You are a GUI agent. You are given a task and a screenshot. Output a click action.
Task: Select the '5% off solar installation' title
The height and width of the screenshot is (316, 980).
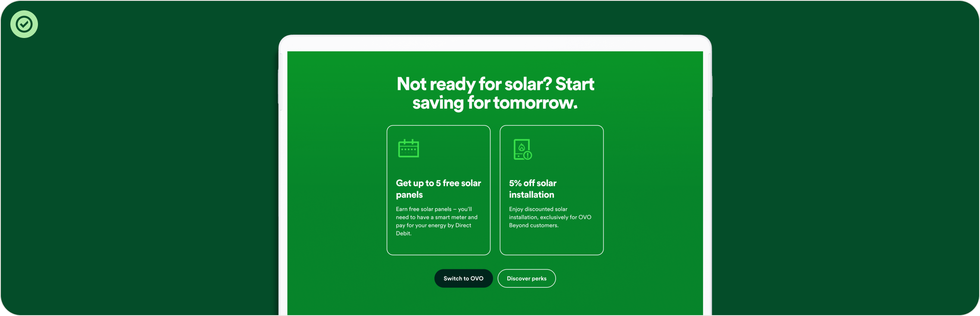533,189
